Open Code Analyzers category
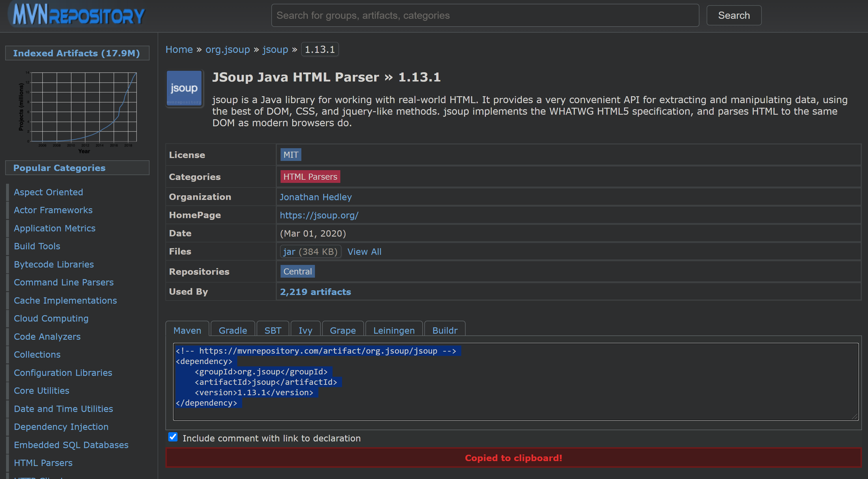Image resolution: width=868 pixels, height=479 pixels. coord(47,337)
